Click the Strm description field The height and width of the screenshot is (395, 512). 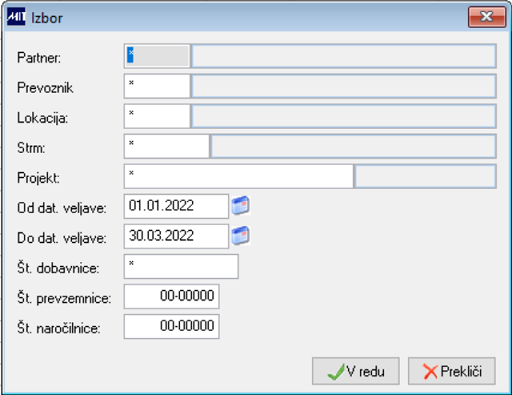click(354, 146)
